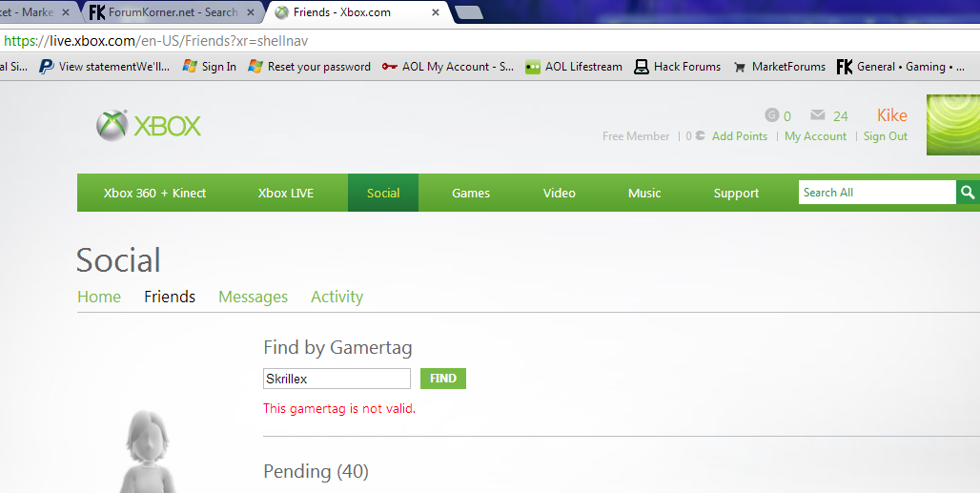Image resolution: width=980 pixels, height=493 pixels.
Task: Open the Xbox 360 + Kinect menu
Action: click(155, 193)
